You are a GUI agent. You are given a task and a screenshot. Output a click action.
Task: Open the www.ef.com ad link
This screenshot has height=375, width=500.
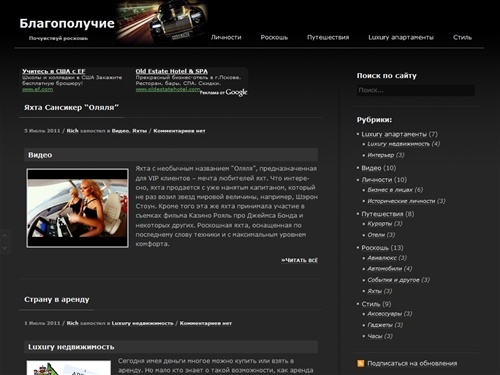coord(37,89)
